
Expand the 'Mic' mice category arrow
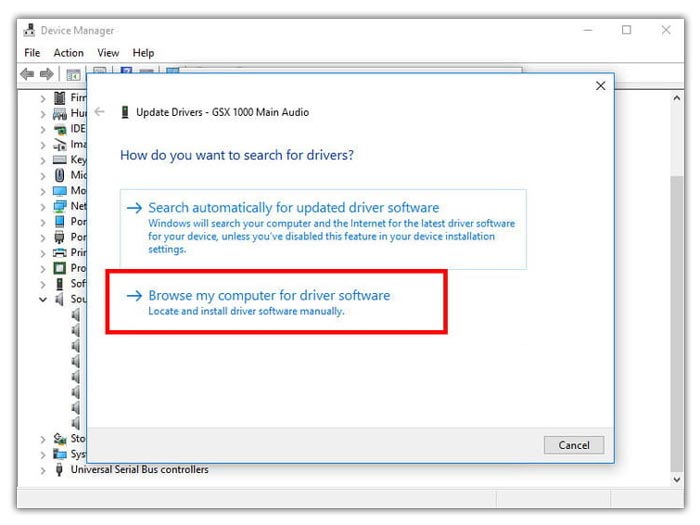43,176
